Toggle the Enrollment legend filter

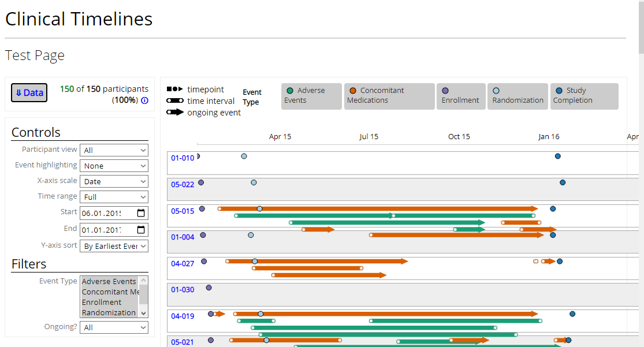pos(460,96)
